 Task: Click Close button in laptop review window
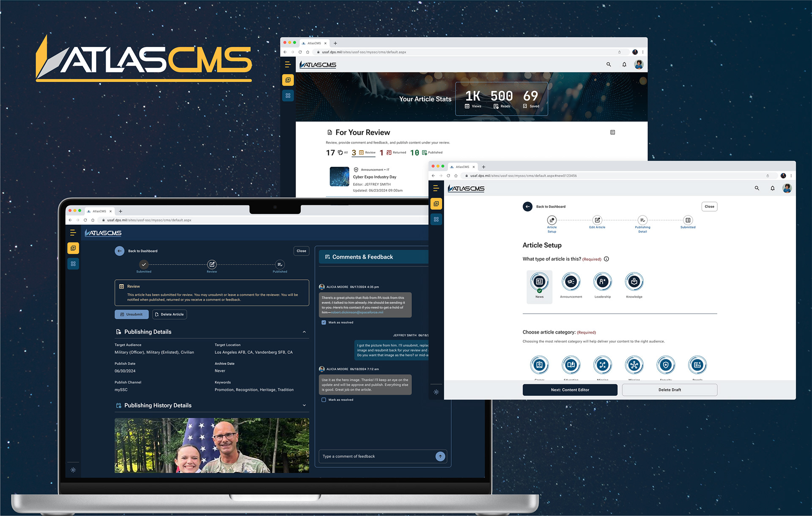tap(301, 251)
